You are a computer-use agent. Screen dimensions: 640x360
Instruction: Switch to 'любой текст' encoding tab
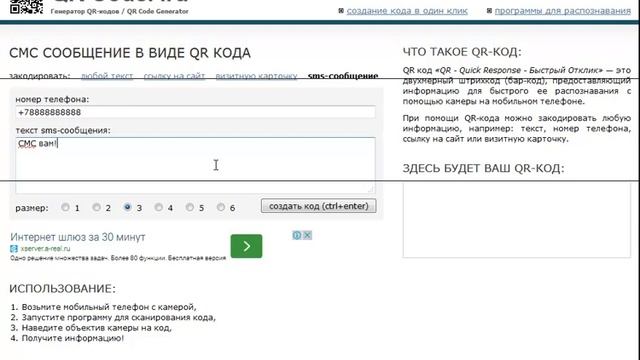107,76
